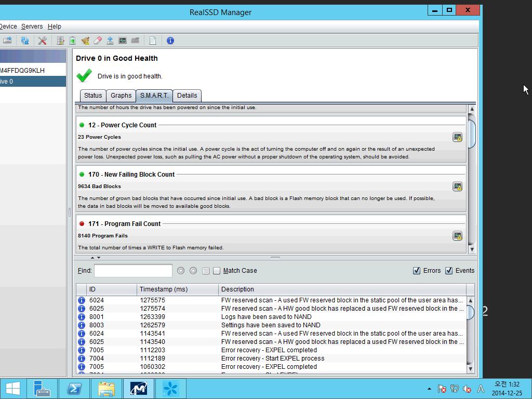This screenshot has width=532, height=399.
Task: Select the S.M.A.R.T. tab
Action: [154, 96]
